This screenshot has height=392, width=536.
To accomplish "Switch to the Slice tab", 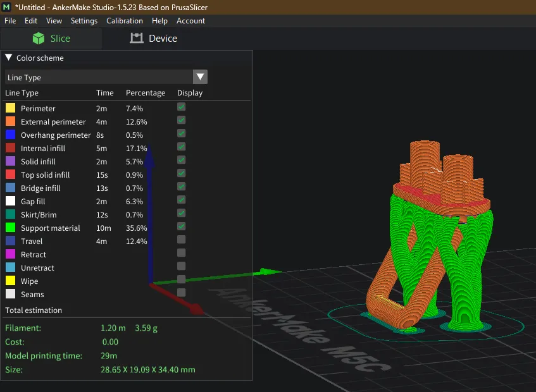I will [x=51, y=38].
